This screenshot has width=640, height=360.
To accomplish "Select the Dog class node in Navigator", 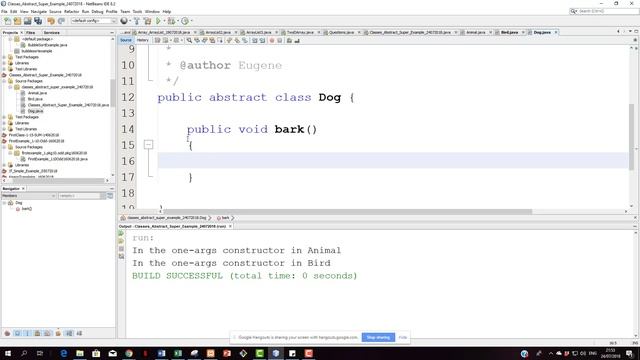I will 19,202.
